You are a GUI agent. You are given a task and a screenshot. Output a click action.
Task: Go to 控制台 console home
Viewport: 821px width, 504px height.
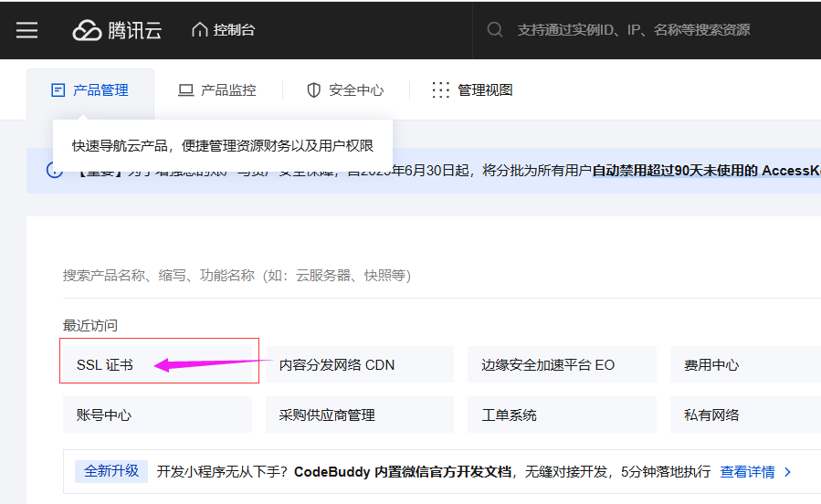point(223,30)
